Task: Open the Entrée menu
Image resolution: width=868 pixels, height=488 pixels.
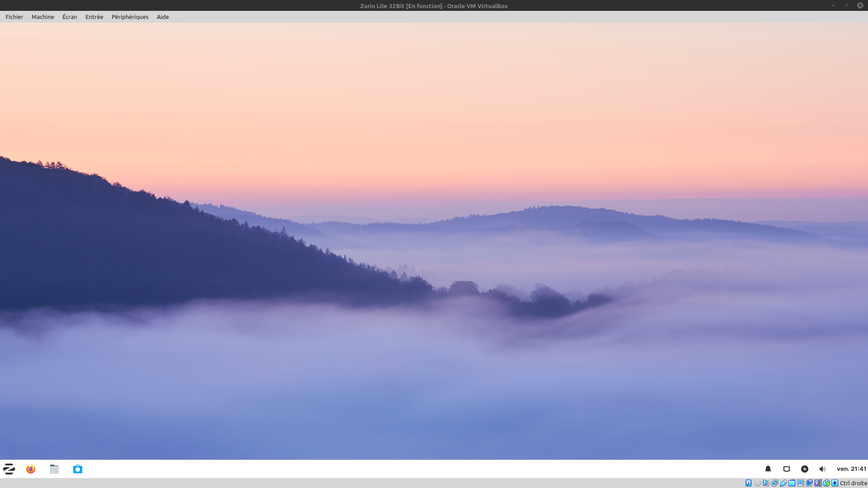Action: pos(94,17)
